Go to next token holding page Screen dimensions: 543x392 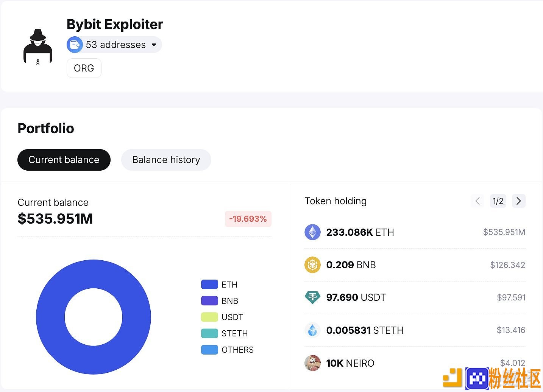518,201
